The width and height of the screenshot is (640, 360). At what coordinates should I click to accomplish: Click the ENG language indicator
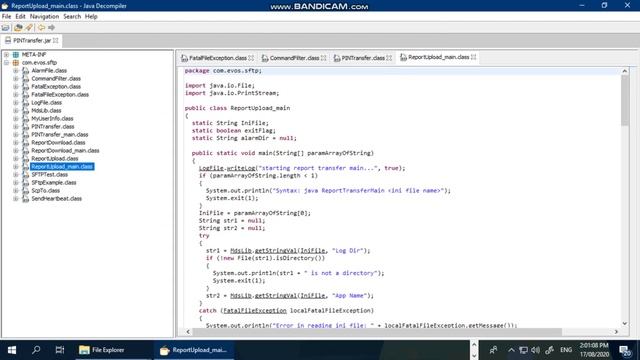pos(566,350)
